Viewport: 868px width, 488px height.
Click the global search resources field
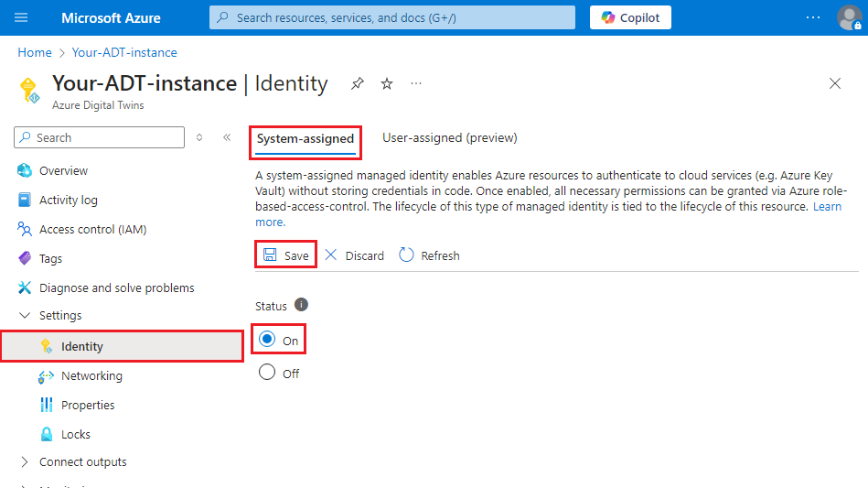[392, 17]
